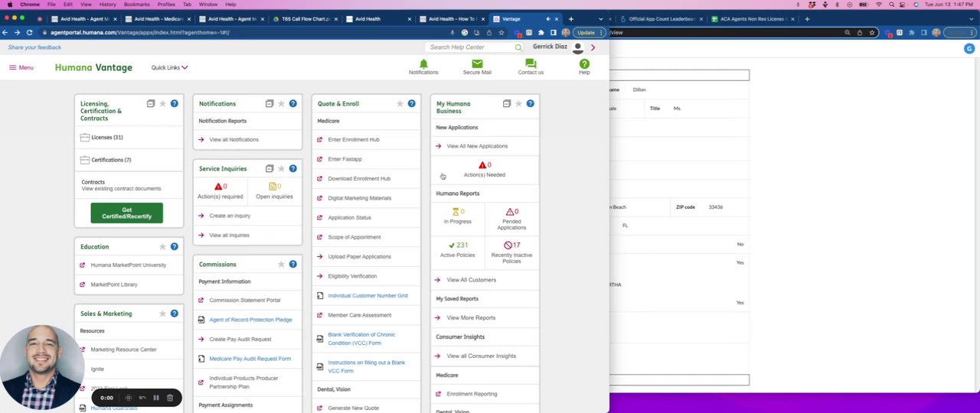The height and width of the screenshot is (413, 980).
Task: Star the Quote & Enroll card
Action: point(400,103)
